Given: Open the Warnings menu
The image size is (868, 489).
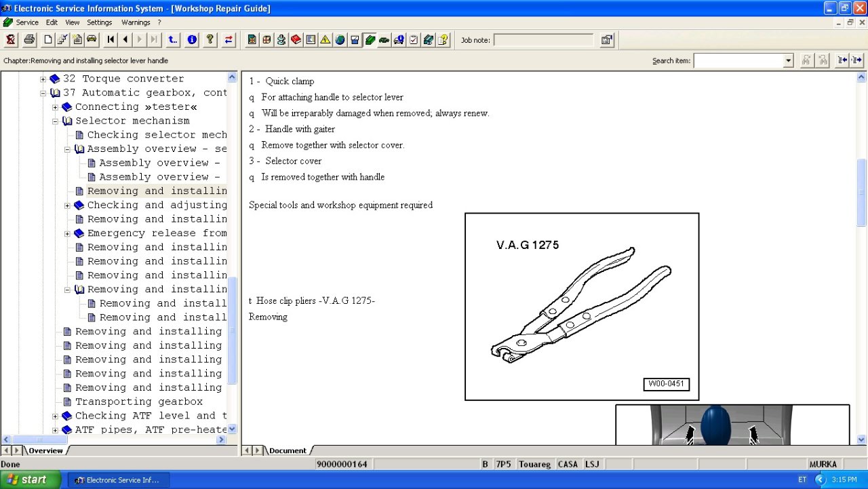Looking at the screenshot, I should coord(136,22).
